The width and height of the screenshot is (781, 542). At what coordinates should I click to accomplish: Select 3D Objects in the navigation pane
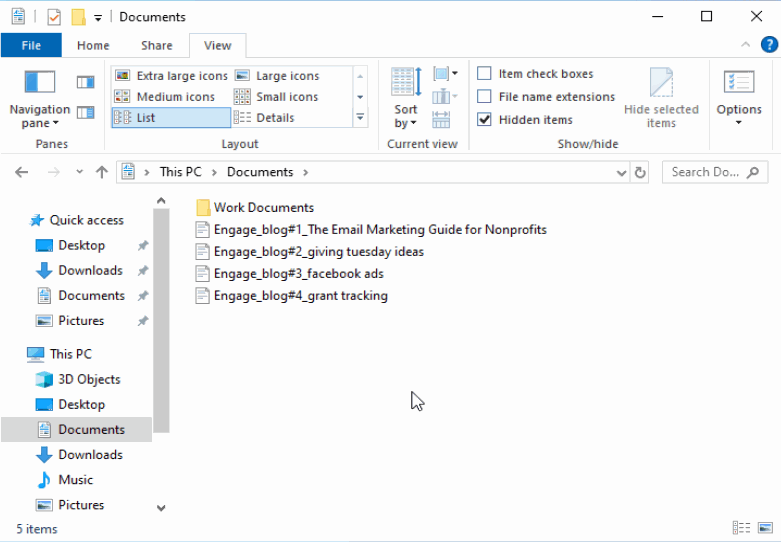(x=89, y=379)
